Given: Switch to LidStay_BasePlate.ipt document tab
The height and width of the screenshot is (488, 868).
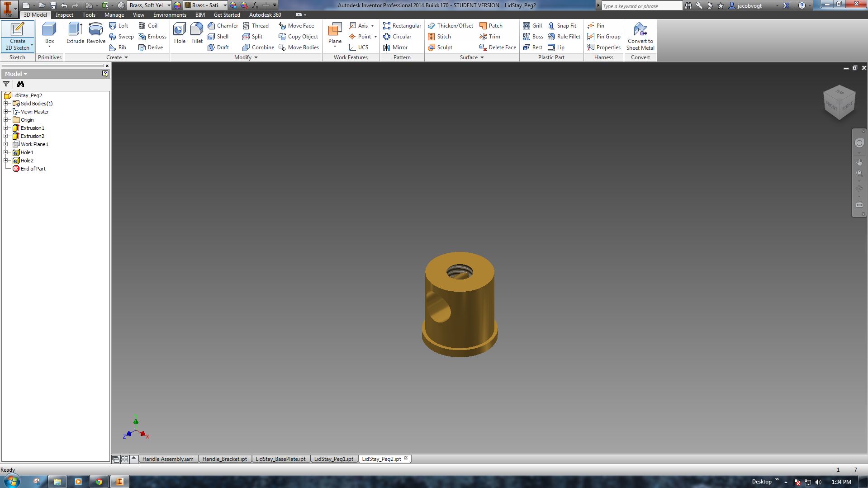Looking at the screenshot, I should [x=280, y=459].
